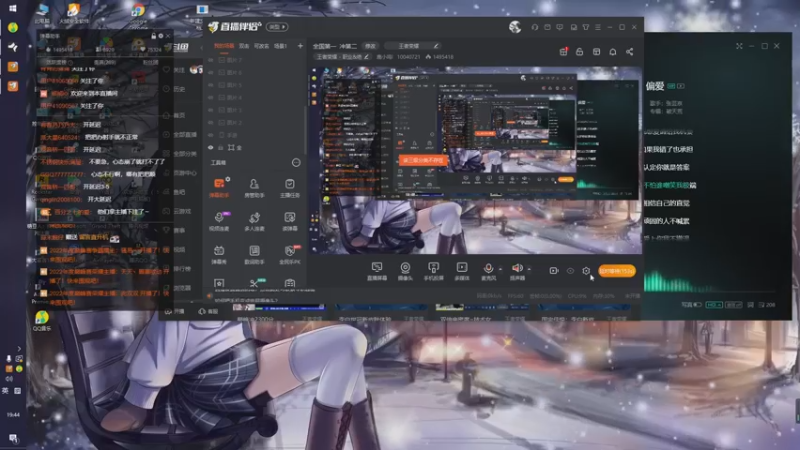
Task: Toggle visibility of 图片 7 source
Action: pyautogui.click(x=210, y=60)
